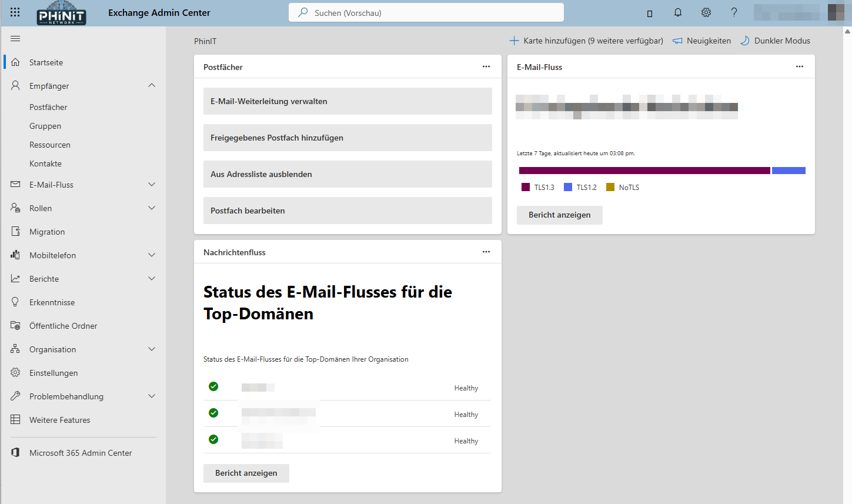Expand the Berichte nav section
The height and width of the screenshot is (504, 852).
click(x=152, y=279)
